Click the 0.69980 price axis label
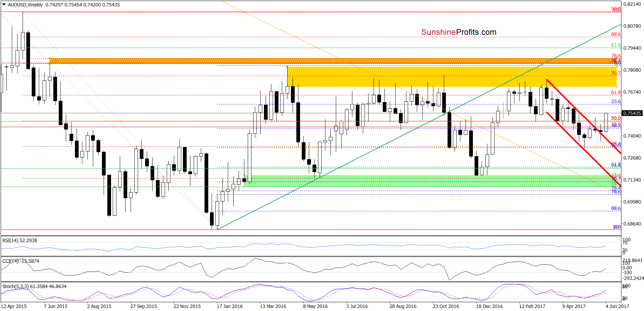This screenshot has width=644, height=311. [x=632, y=202]
